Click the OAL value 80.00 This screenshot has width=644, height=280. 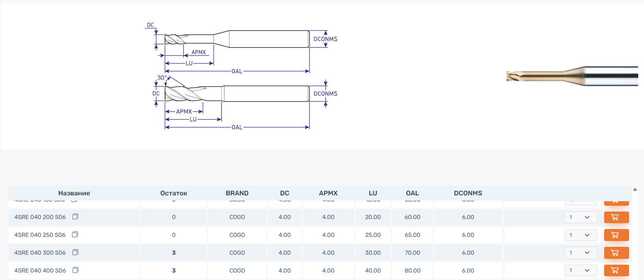(412, 271)
